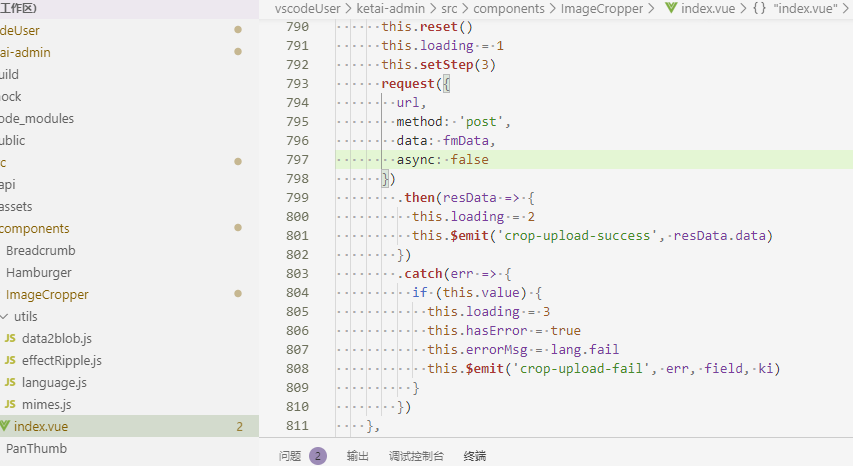
Task: Click 'crop-upload-success' string in code
Action: pyautogui.click(x=577, y=235)
